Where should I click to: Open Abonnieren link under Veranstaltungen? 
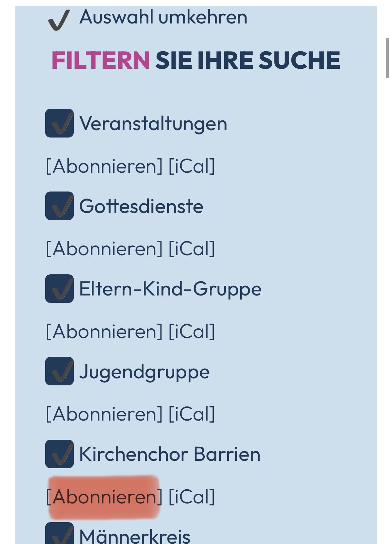[104, 166]
